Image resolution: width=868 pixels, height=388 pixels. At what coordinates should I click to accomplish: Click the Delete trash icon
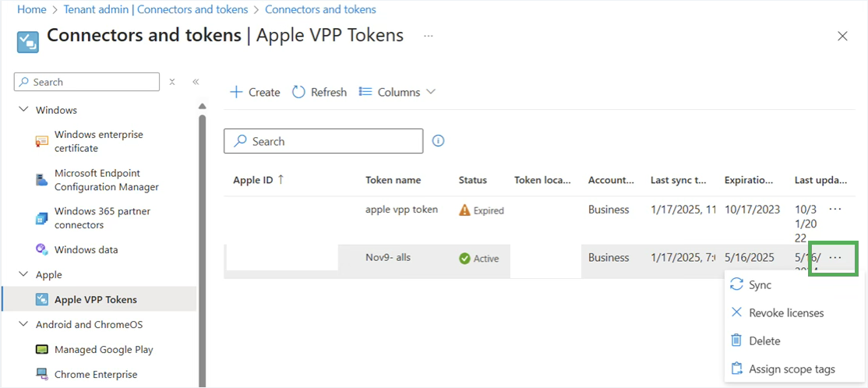[x=736, y=340]
